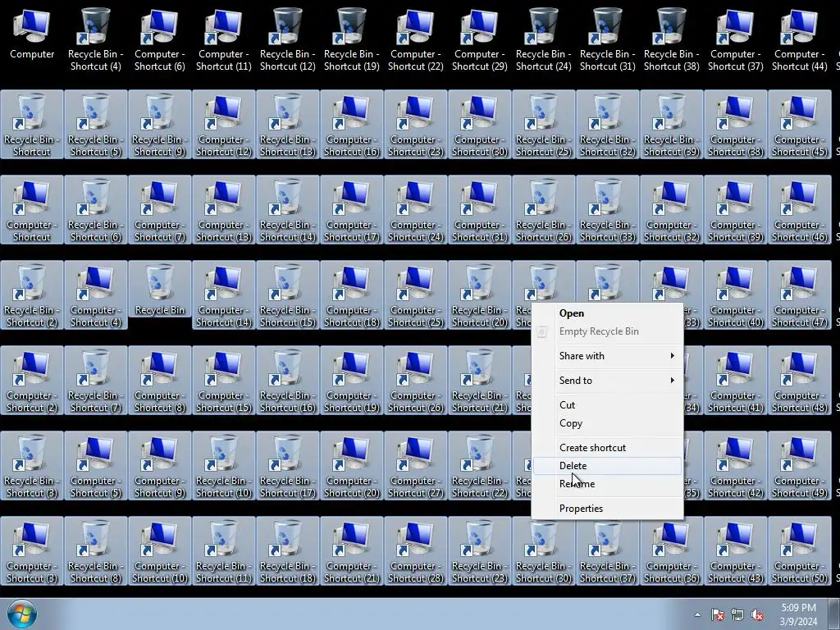Choose Rename from the context menu
840x630 pixels.
608,484
